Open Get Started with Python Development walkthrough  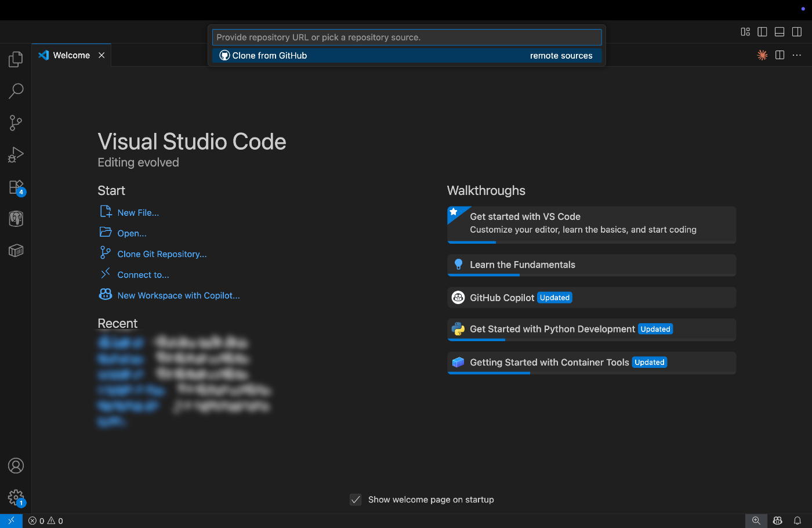592,330
